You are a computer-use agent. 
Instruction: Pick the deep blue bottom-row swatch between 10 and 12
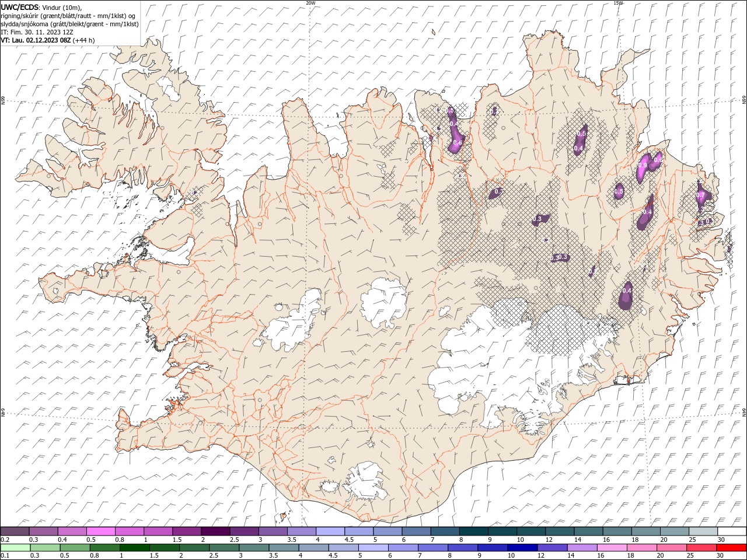click(x=522, y=548)
